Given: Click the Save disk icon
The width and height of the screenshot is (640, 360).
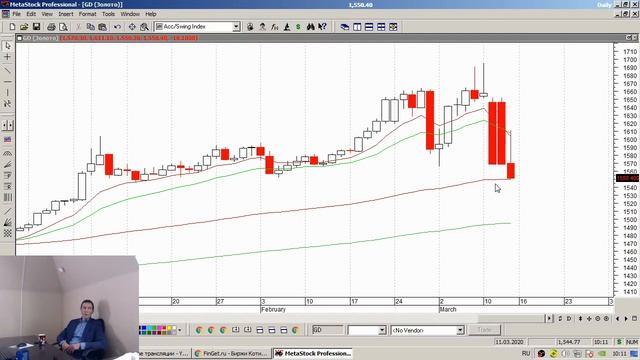Looking at the screenshot, I should tap(36, 27).
